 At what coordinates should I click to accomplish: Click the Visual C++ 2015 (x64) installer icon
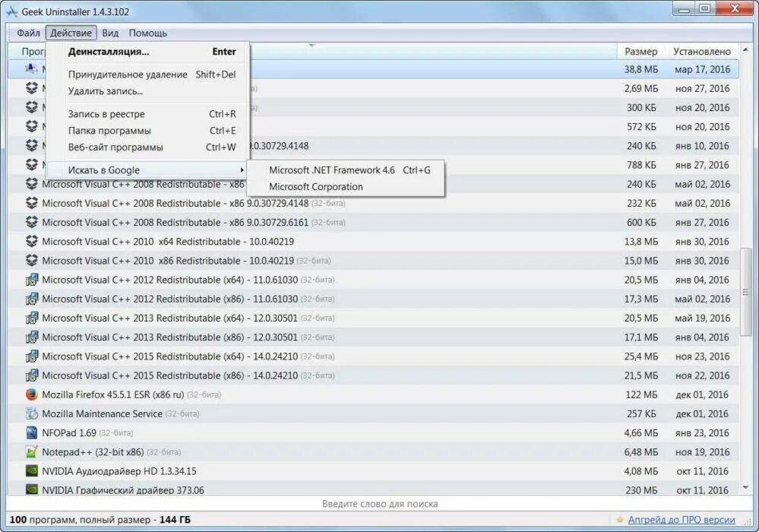coord(31,356)
